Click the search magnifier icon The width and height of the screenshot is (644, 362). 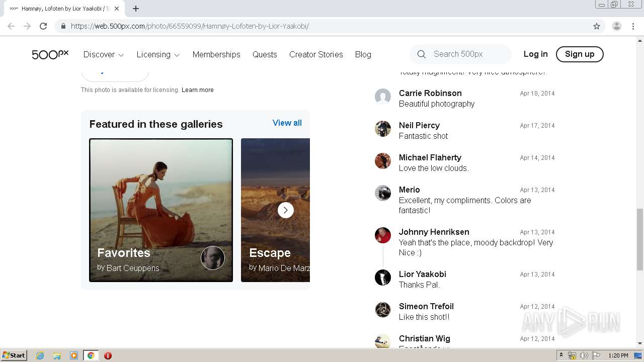pos(422,54)
